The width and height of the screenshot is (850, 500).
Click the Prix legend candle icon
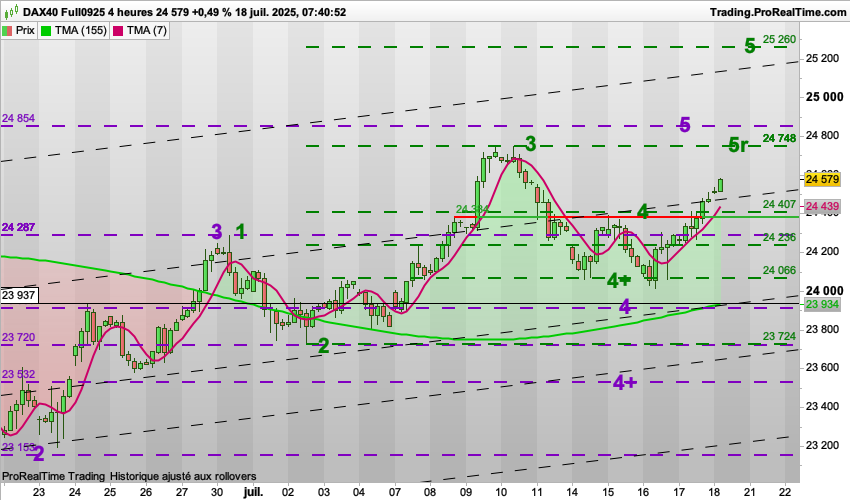8,31
